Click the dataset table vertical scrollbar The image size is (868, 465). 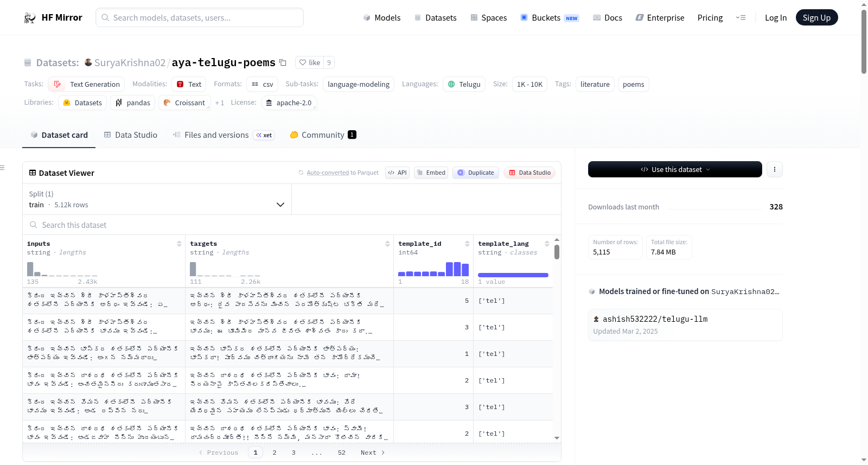click(x=557, y=252)
